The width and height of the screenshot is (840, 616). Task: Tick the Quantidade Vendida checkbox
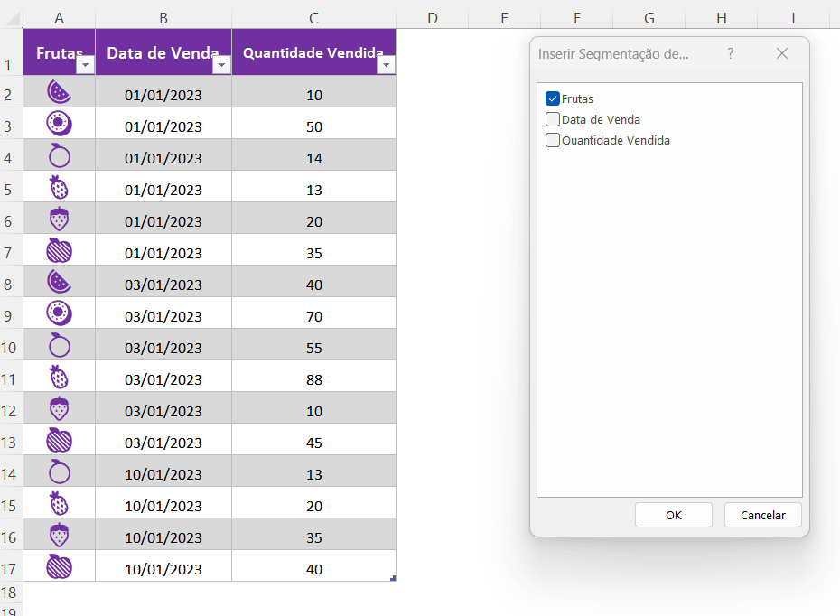tap(553, 140)
